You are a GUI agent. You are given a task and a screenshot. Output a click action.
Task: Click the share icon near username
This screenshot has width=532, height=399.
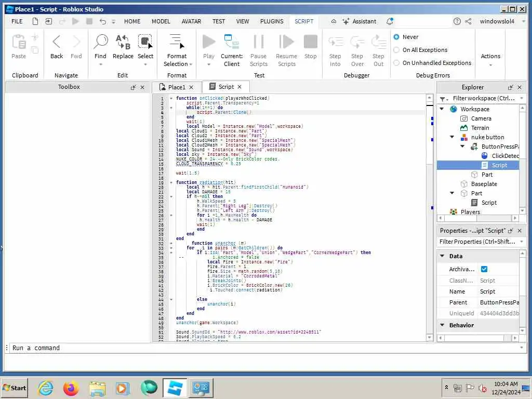pos(468,21)
